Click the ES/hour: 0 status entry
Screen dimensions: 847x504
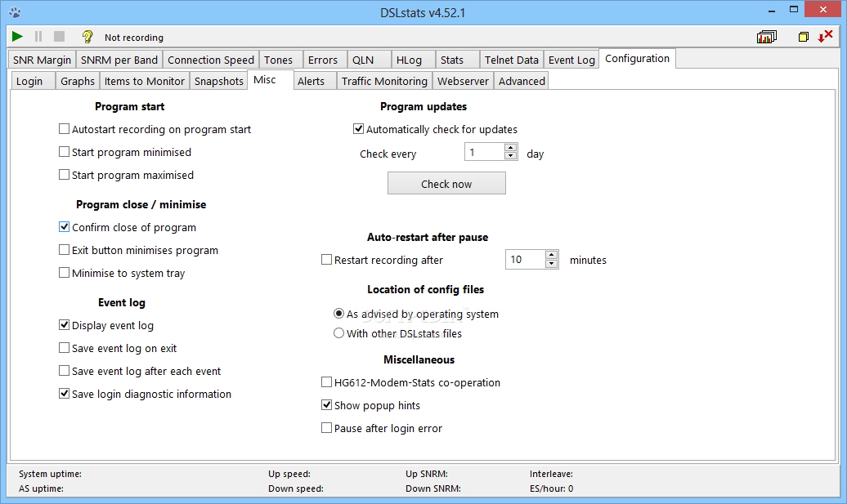[552, 488]
